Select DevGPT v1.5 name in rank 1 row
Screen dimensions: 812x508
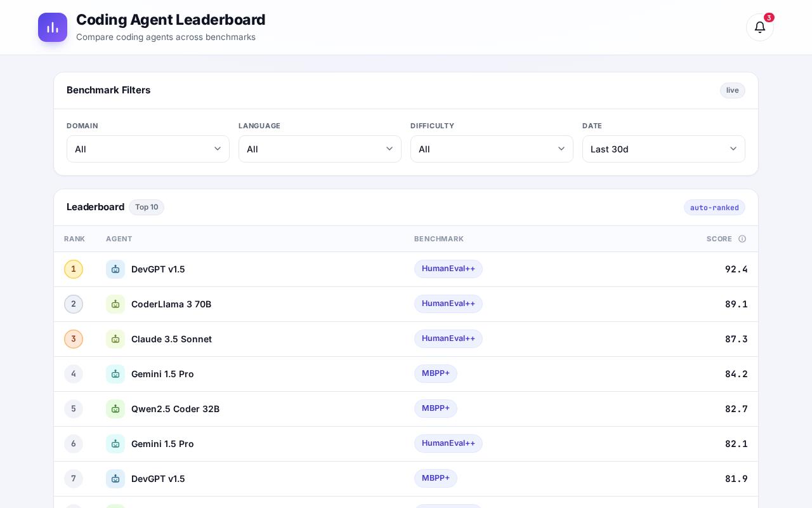[158, 269]
